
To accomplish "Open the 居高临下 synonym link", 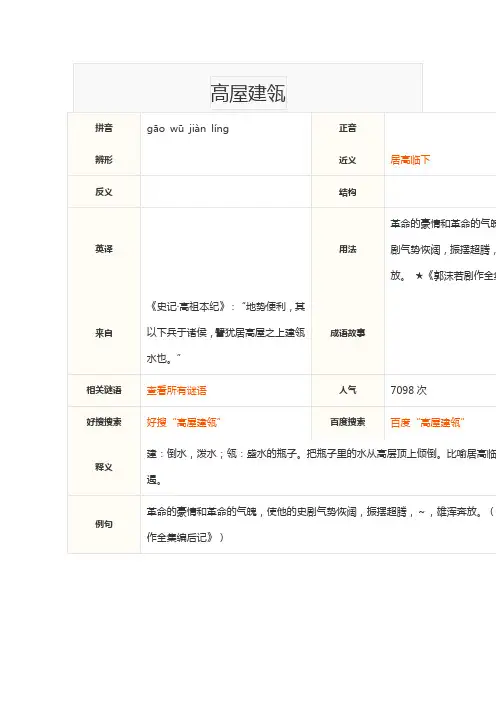I will tap(410, 160).
